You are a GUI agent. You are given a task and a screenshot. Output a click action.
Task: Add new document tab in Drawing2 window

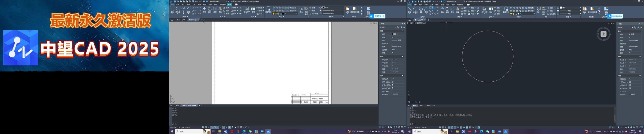click(202, 20)
